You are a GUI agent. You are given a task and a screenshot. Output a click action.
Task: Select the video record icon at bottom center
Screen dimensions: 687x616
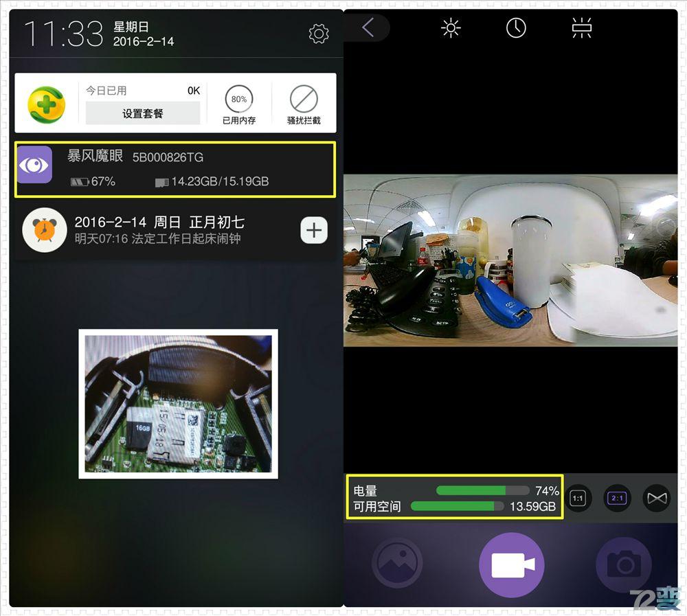(x=511, y=563)
